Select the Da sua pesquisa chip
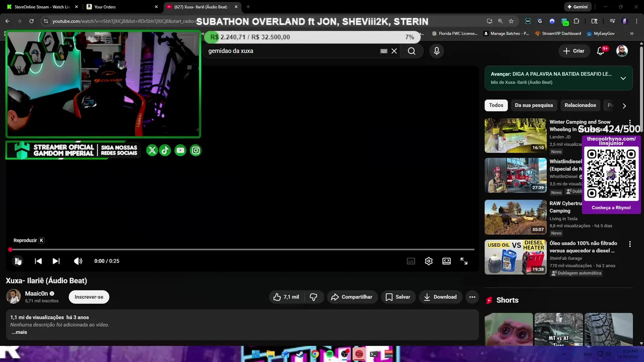 [534, 106]
